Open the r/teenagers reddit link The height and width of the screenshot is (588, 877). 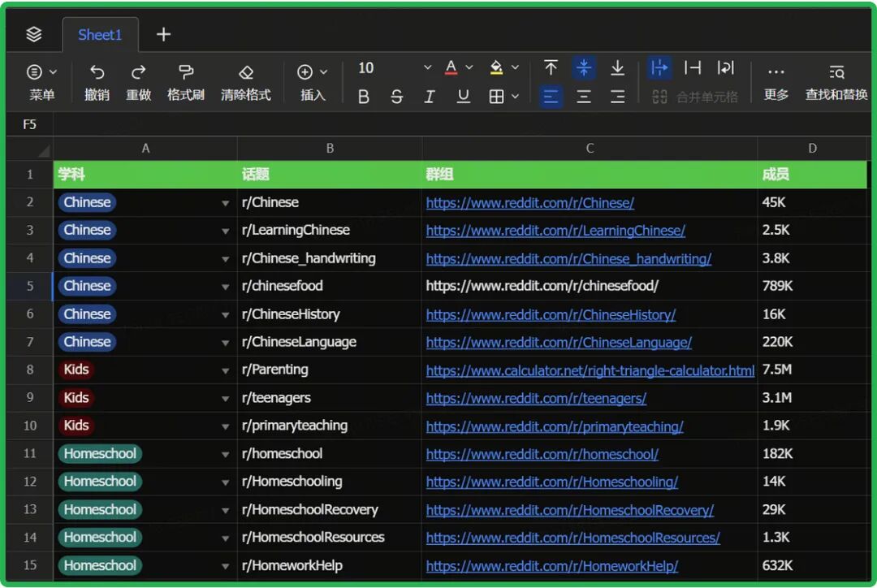click(x=536, y=398)
